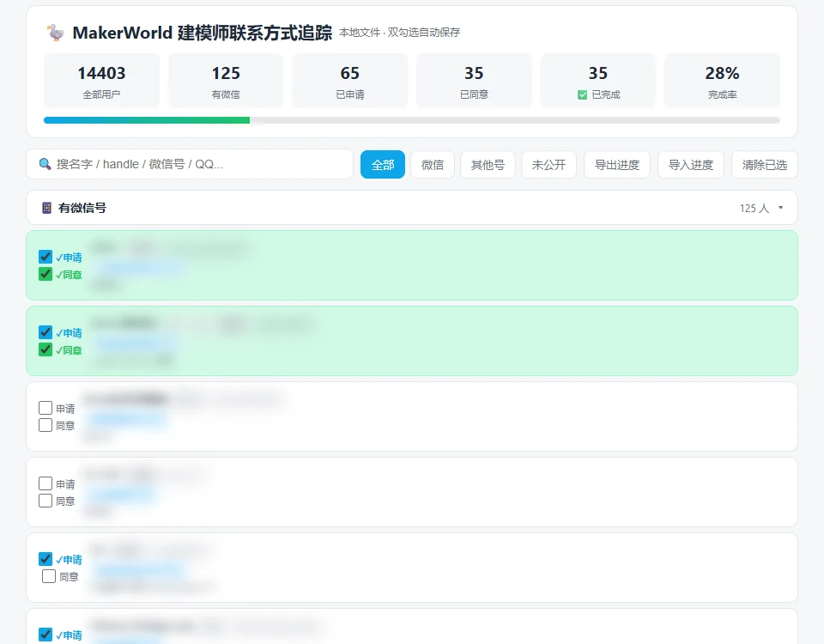
Task: Check 同意 checkbox in third card
Action: click(x=45, y=425)
